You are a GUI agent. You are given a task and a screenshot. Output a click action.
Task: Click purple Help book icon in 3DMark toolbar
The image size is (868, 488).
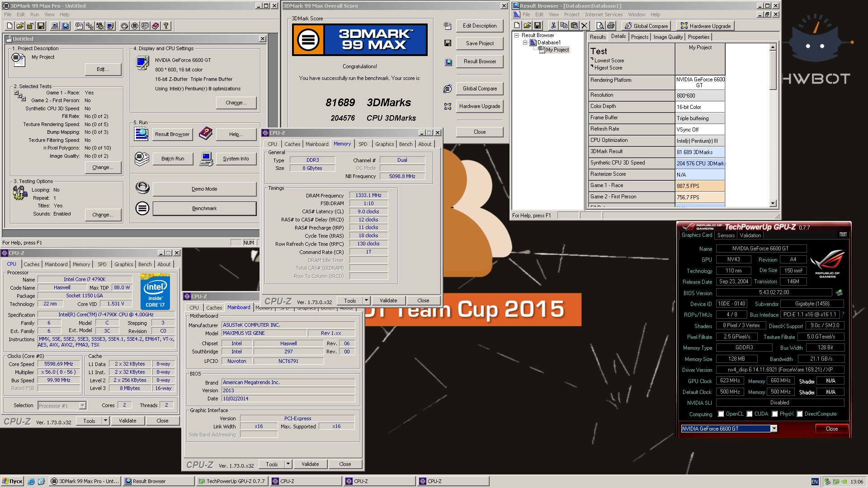pyautogui.click(x=156, y=26)
